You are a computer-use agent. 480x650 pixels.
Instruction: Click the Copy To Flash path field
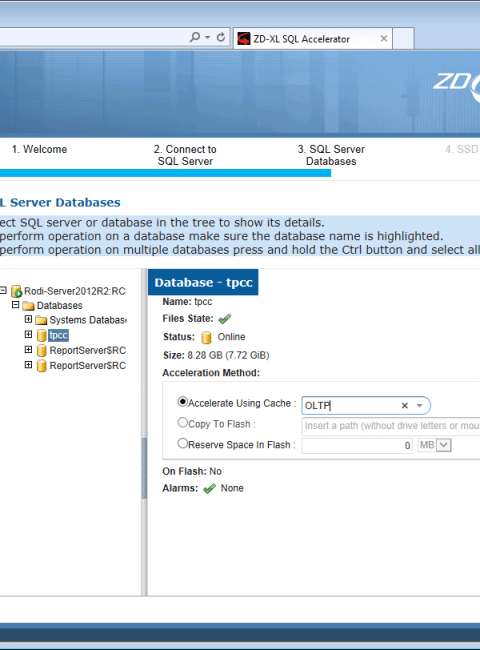[390, 426]
